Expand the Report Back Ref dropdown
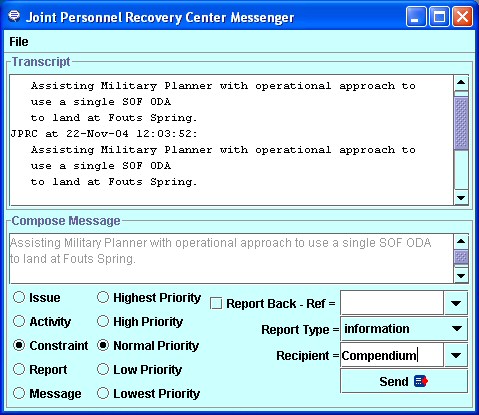This screenshot has height=415, width=479. click(x=455, y=303)
